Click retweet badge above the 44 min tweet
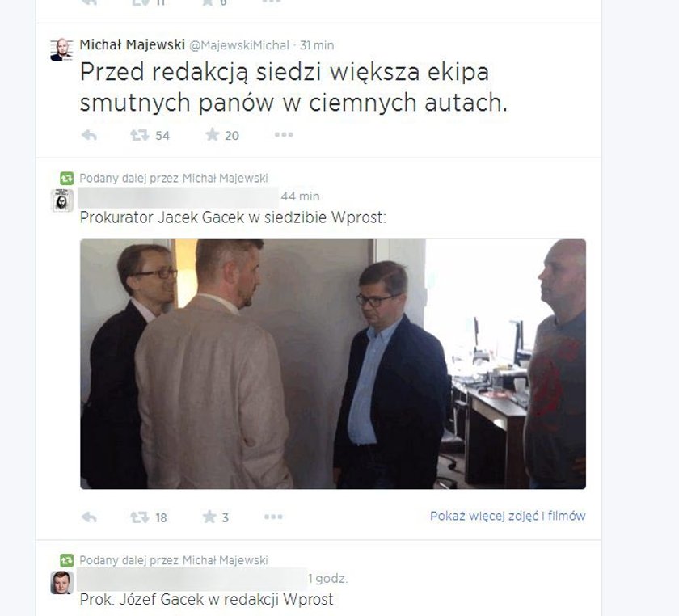The width and height of the screenshot is (679, 616). [x=66, y=178]
